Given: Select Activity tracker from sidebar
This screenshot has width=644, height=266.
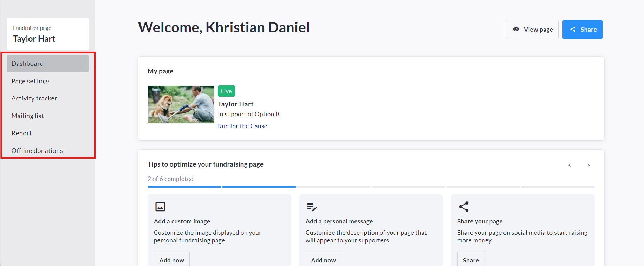Looking at the screenshot, I should click(34, 98).
